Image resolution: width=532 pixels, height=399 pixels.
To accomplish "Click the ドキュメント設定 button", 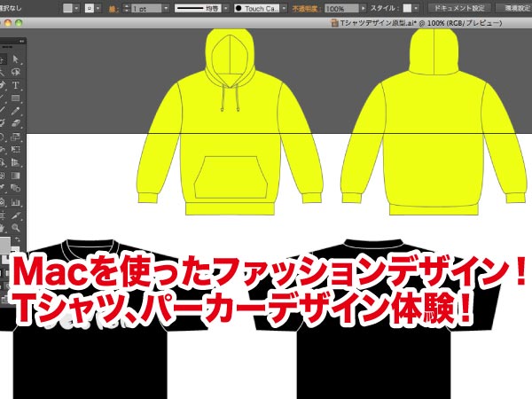I will pos(459,8).
